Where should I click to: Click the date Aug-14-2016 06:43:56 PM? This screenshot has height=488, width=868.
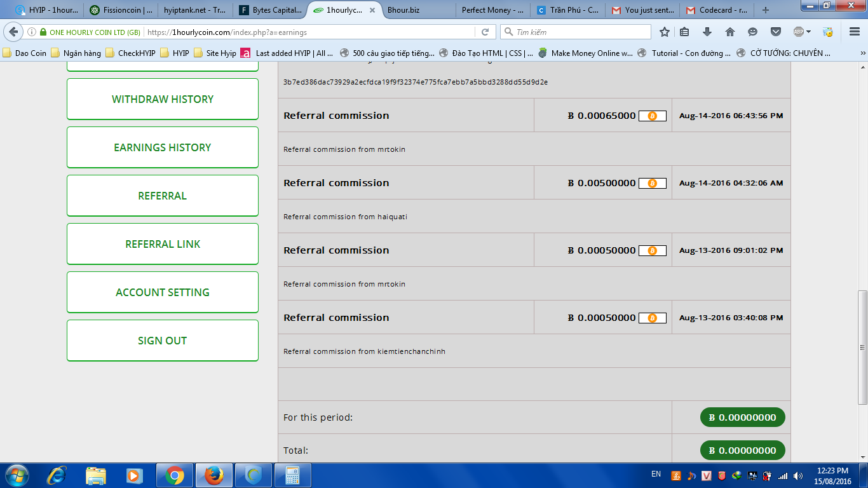(x=731, y=116)
